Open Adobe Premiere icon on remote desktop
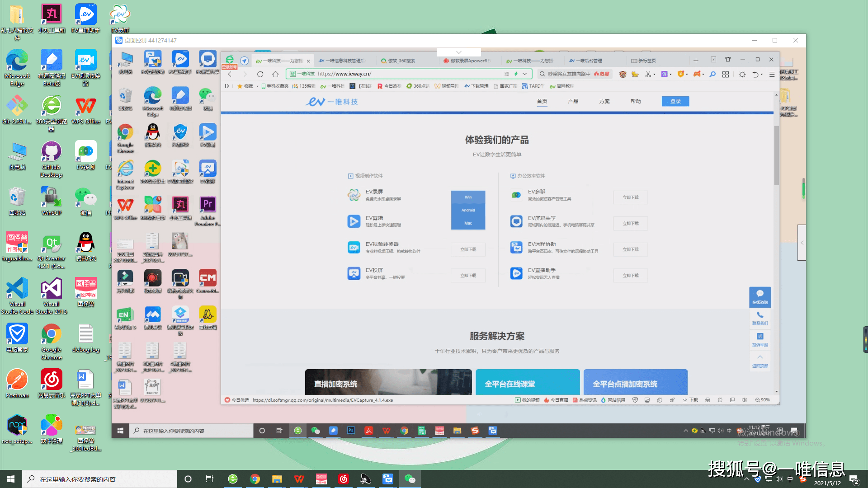868x488 pixels. 208,211
